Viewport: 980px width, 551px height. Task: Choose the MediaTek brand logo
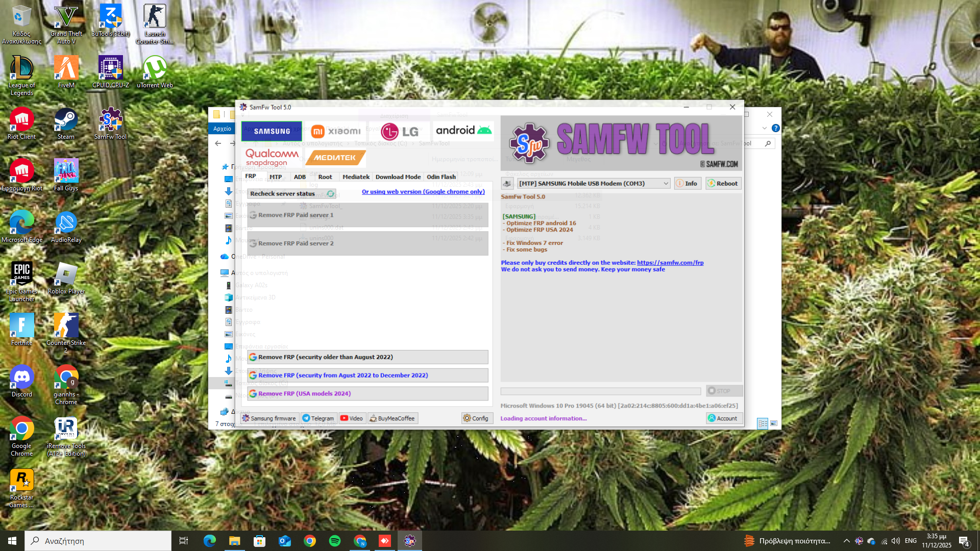point(335,158)
